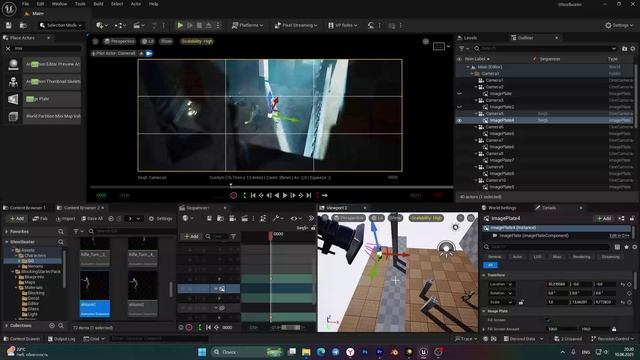Click the Sequencer render movie clapper icon
The image size is (640, 360).
tap(244, 219)
